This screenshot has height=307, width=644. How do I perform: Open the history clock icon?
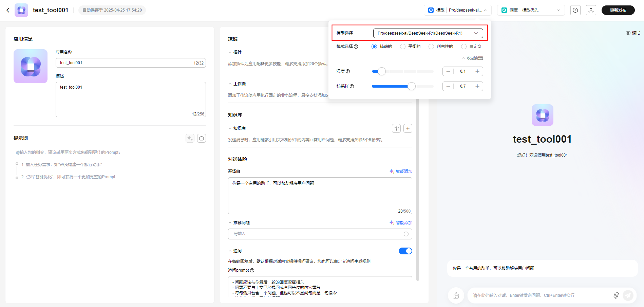[x=575, y=10]
